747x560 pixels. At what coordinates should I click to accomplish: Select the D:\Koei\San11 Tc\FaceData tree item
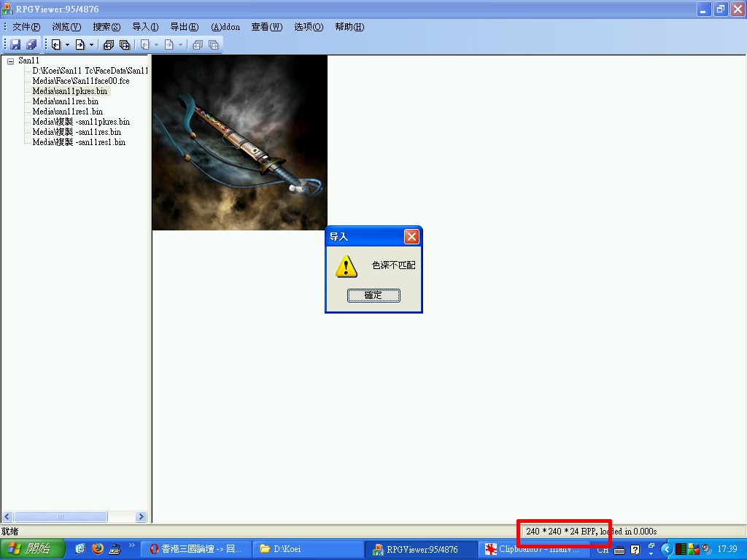[x=90, y=71]
